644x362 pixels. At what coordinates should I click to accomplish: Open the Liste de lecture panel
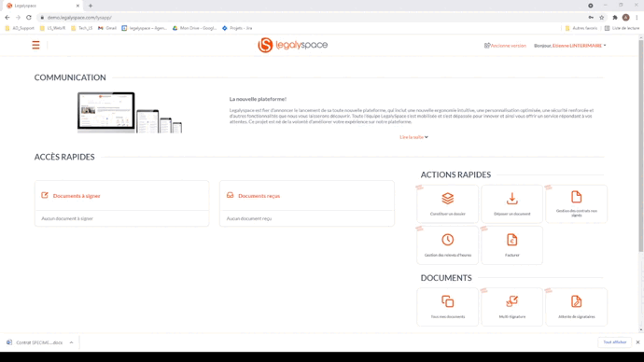click(x=622, y=28)
